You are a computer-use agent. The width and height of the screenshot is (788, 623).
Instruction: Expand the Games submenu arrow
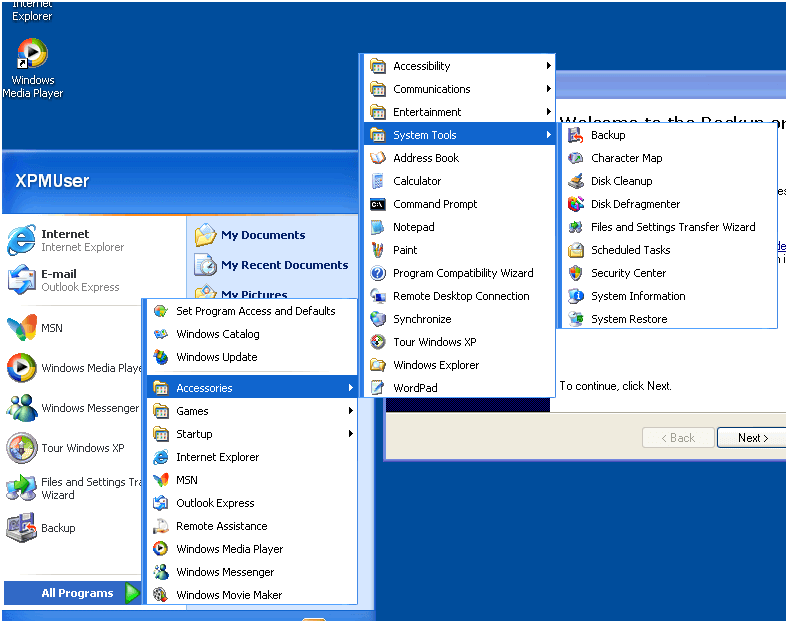click(351, 411)
